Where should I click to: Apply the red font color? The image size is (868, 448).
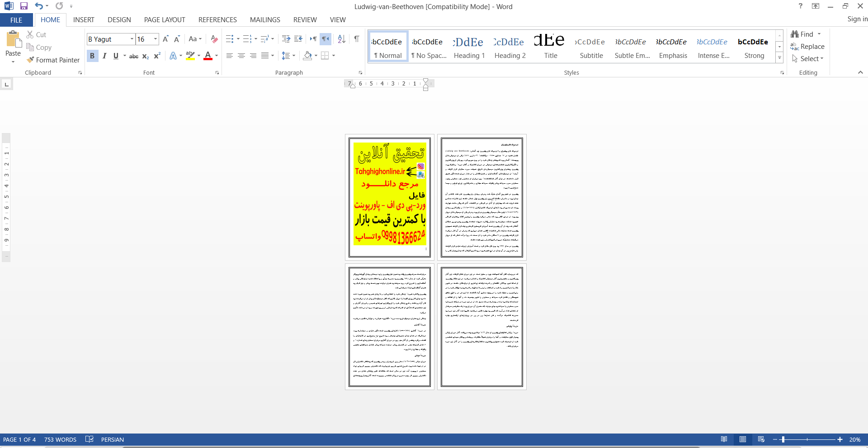(x=208, y=56)
